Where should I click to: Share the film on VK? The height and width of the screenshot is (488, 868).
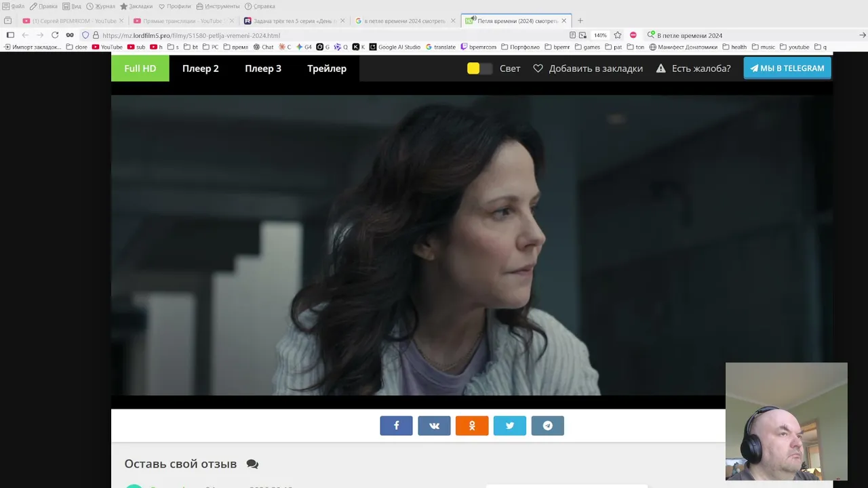click(x=434, y=426)
